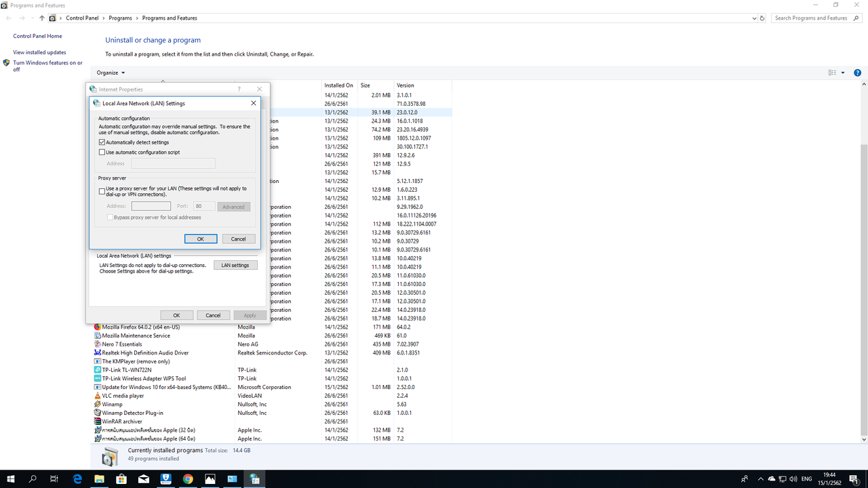Viewport: 868px width, 488px height.
Task: Select Winamp Detector Plug-in row
Action: coord(271,413)
